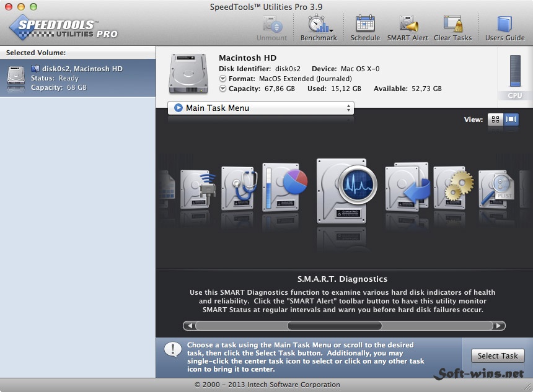The image size is (533, 392).
Task: Click the large Macintosh HD drive icon
Action: [188, 73]
